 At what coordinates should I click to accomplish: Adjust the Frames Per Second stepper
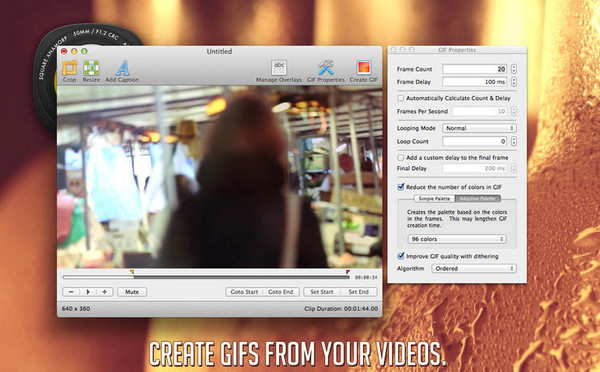click(x=514, y=111)
